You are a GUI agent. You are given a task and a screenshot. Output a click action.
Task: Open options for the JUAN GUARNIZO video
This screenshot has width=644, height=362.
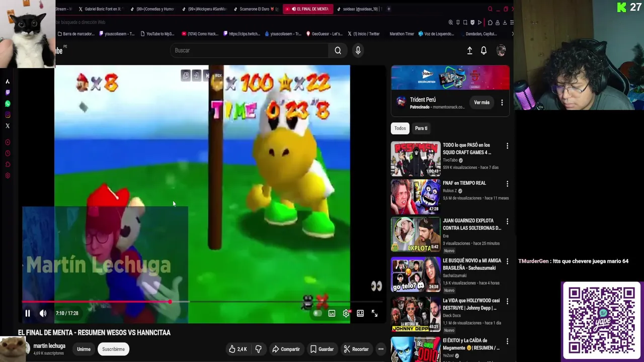point(507,222)
